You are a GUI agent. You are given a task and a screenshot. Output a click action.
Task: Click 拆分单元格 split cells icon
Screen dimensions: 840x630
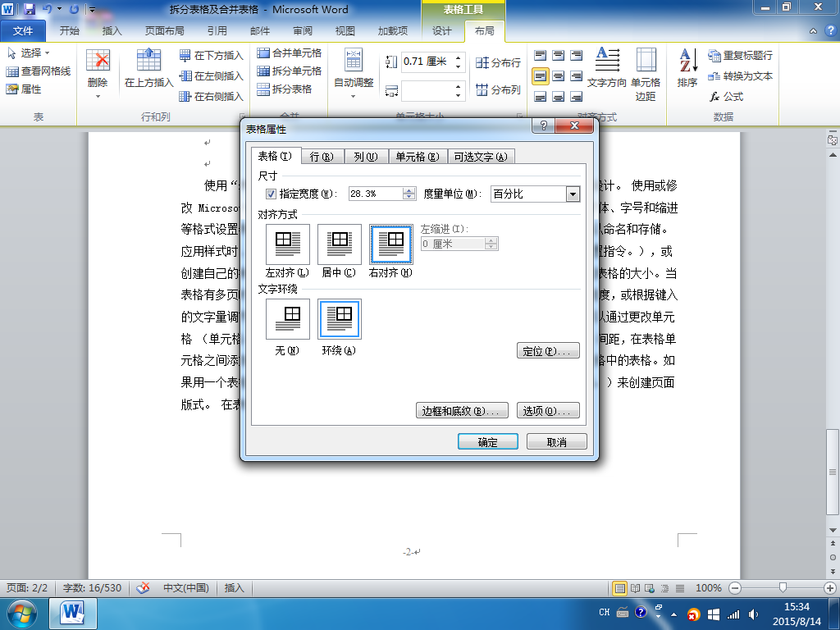[263, 71]
